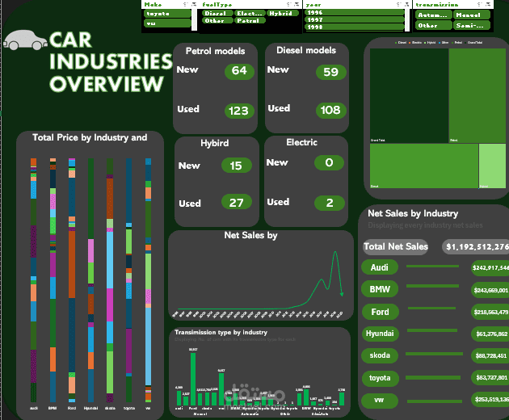
Task: Choose Automatic in the transmission slicer
Action: click(x=433, y=15)
